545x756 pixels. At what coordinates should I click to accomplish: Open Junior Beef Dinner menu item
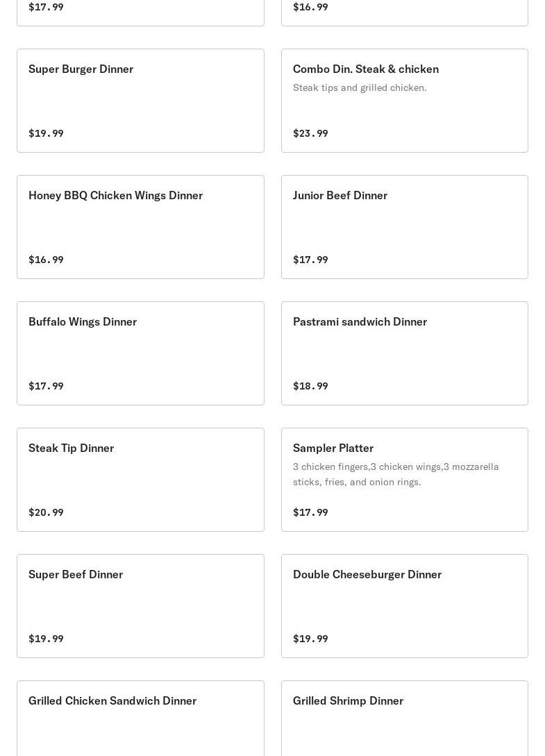pyautogui.click(x=405, y=226)
